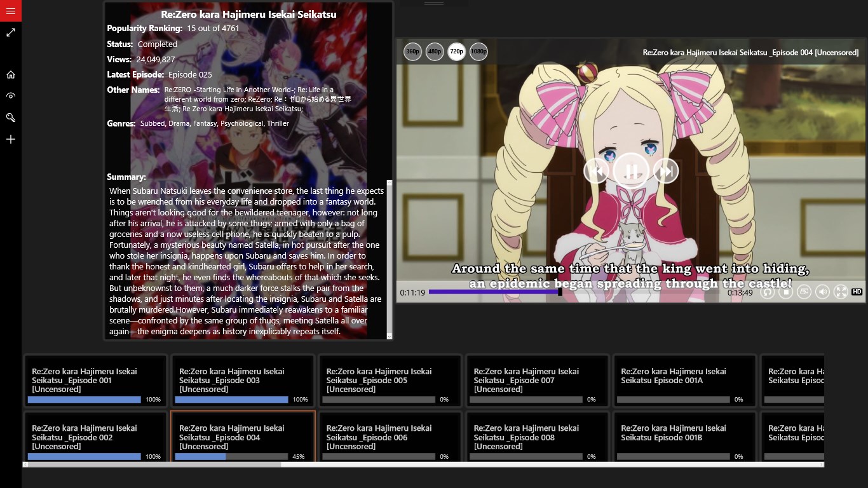Click the plus icon in sidebar
This screenshot has width=868, height=488.
[11, 139]
